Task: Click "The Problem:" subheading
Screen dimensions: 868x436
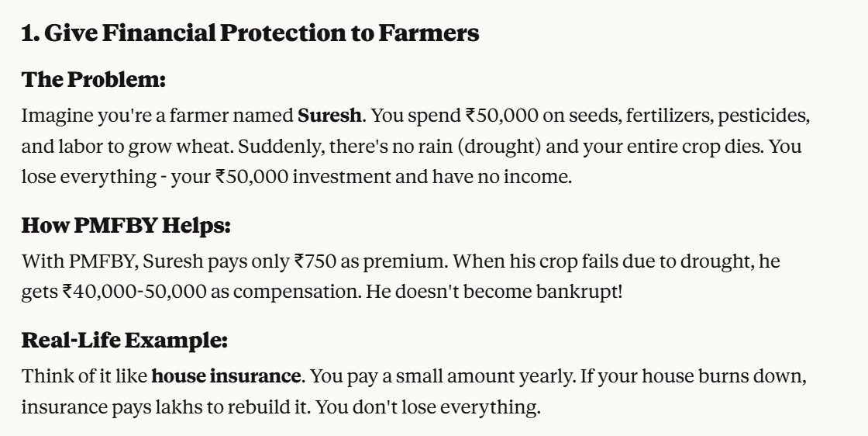Action: tap(93, 79)
